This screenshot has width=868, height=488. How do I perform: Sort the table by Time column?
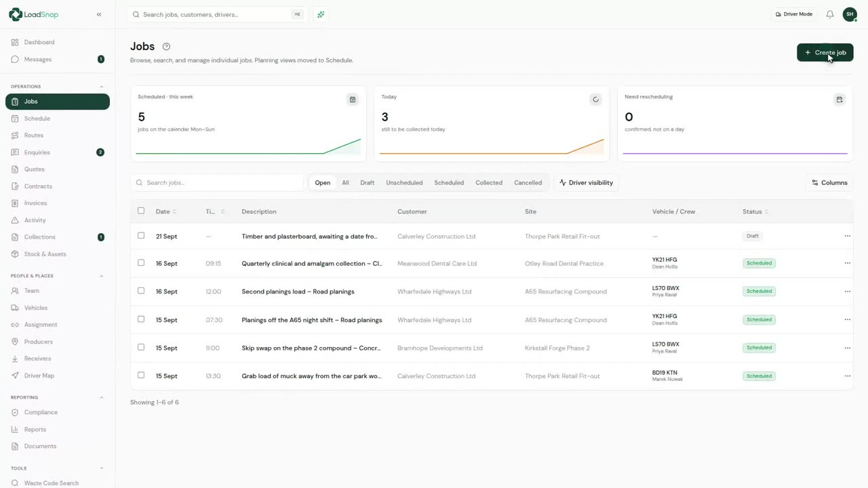[x=215, y=211]
